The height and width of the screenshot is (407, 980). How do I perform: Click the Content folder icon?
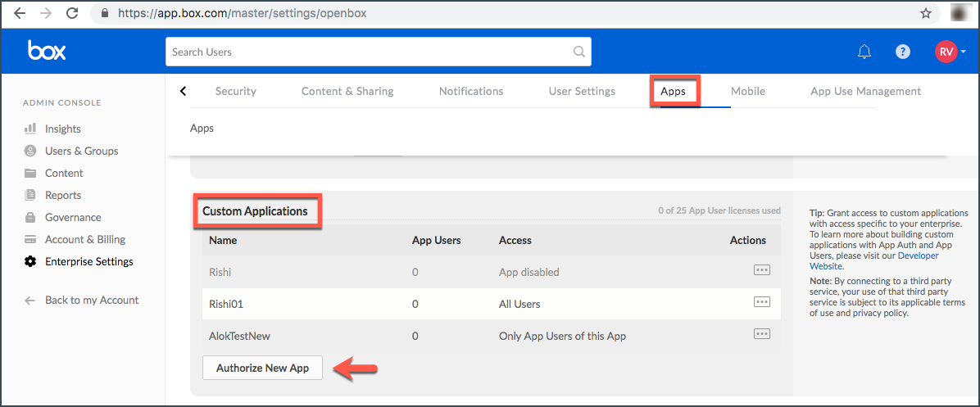30,173
